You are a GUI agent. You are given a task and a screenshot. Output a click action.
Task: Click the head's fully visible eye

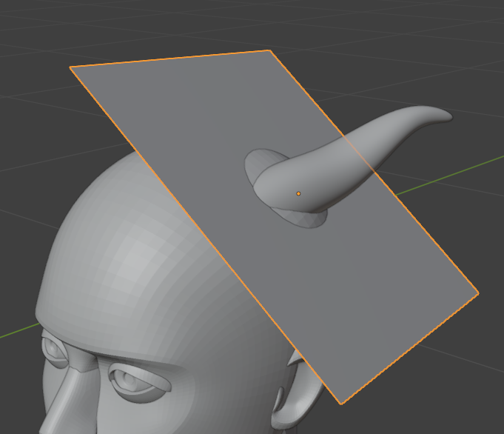133,381
